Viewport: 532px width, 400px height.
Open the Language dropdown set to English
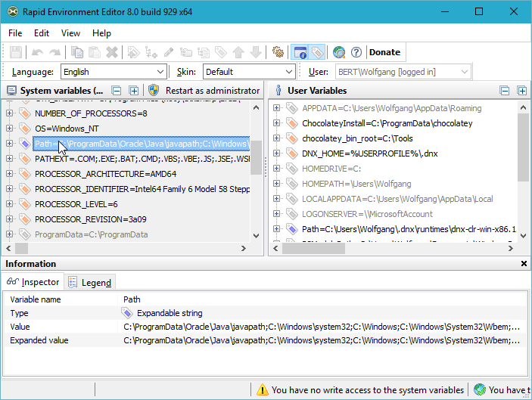[x=114, y=72]
